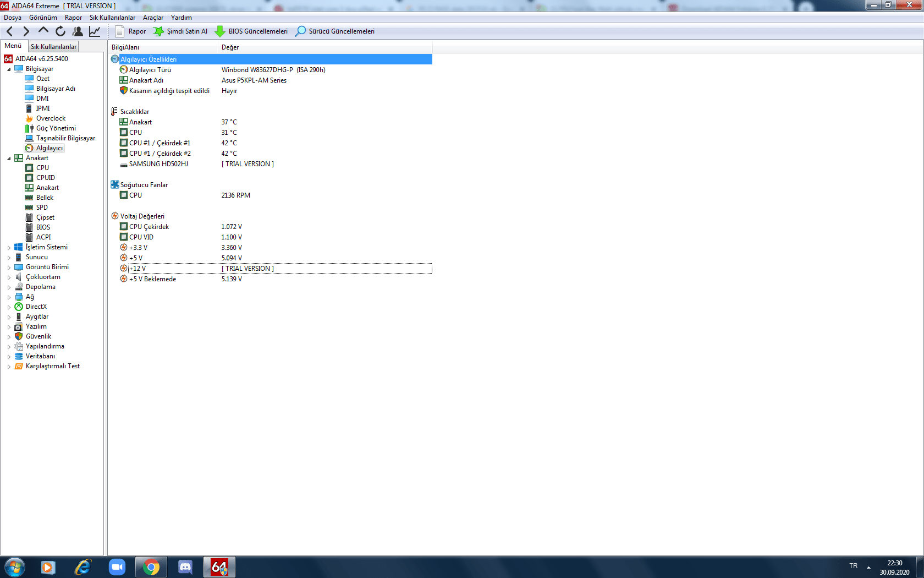This screenshot has width=924, height=578.
Task: Select the DMI tree item
Action: coord(42,99)
